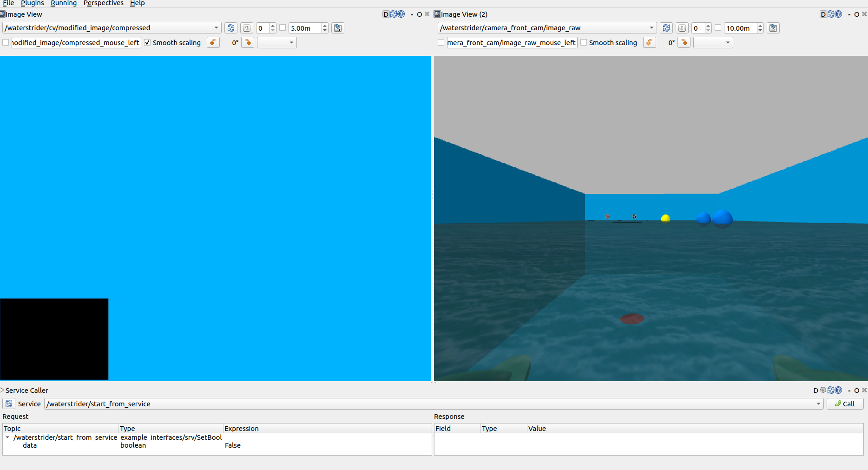Float the Service Caller panel (O button)

[857, 391]
